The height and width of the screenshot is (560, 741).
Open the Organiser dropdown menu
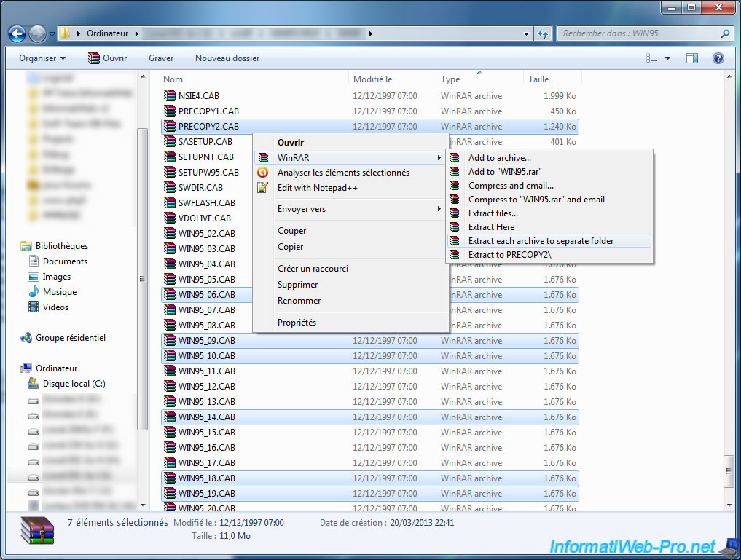(x=42, y=58)
